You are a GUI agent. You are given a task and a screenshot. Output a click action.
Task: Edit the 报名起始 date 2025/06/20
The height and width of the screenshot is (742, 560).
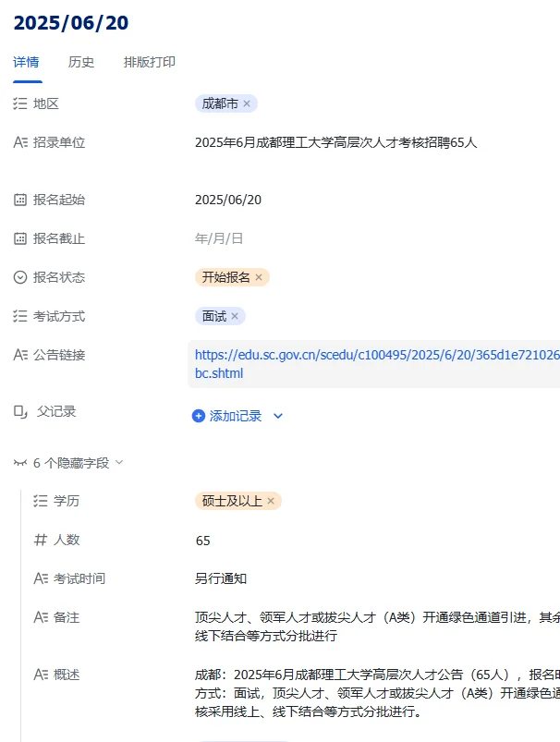(x=228, y=200)
